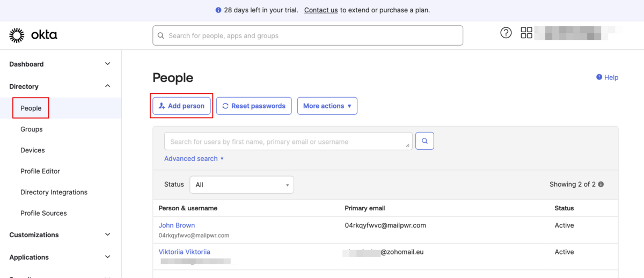Open John Brown's profile link
The image size is (644, 278).
[177, 225]
